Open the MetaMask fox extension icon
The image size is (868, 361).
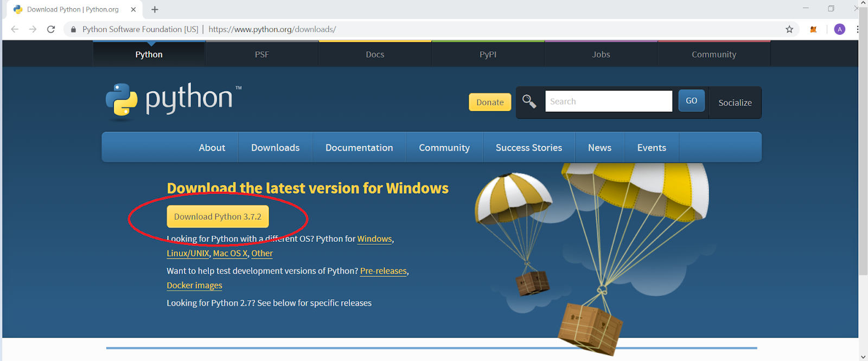[813, 29]
